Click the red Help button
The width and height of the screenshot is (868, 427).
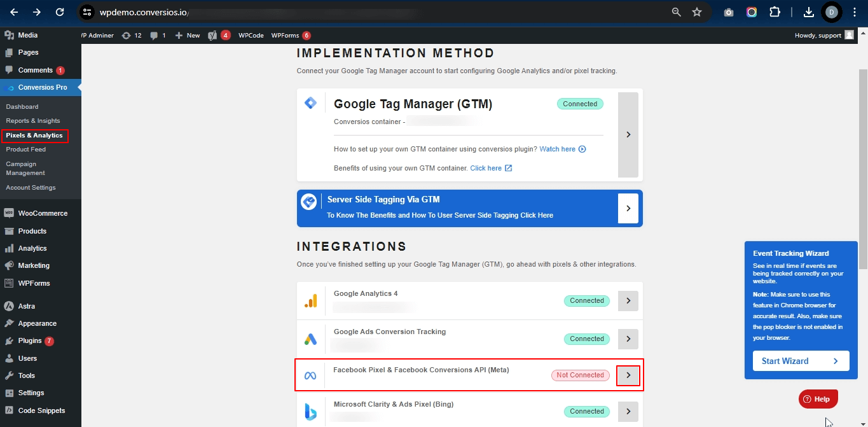[x=818, y=399]
